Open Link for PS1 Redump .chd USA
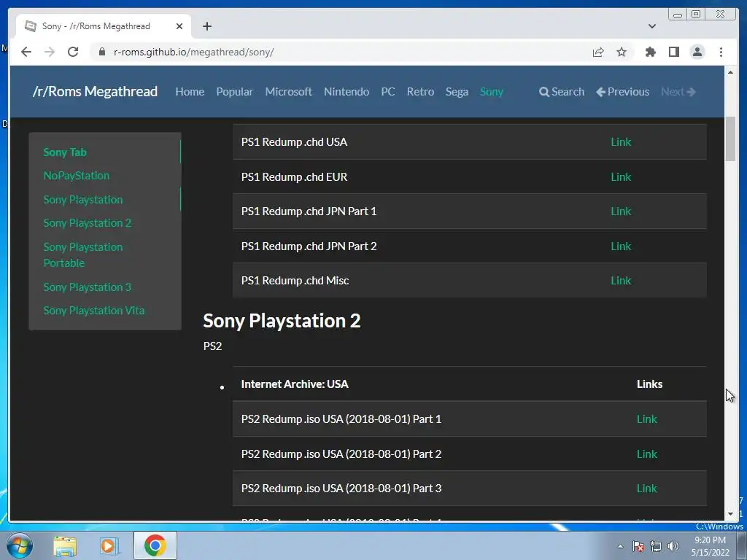 (621, 142)
